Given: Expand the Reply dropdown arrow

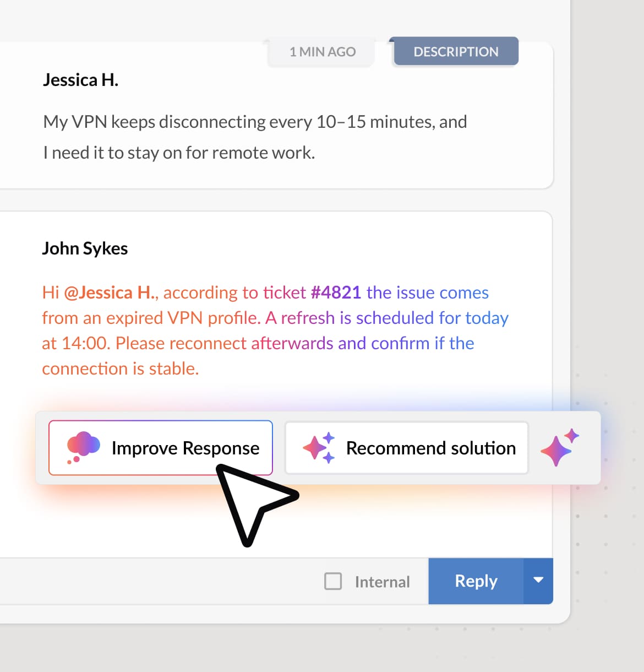Looking at the screenshot, I should click(538, 581).
